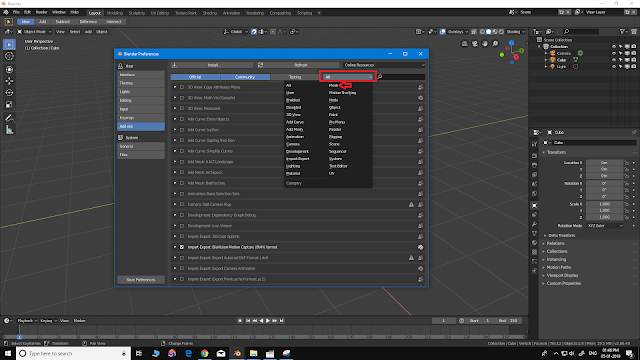Click the camera view icon in viewport
The image size is (640, 360).
point(475,44)
